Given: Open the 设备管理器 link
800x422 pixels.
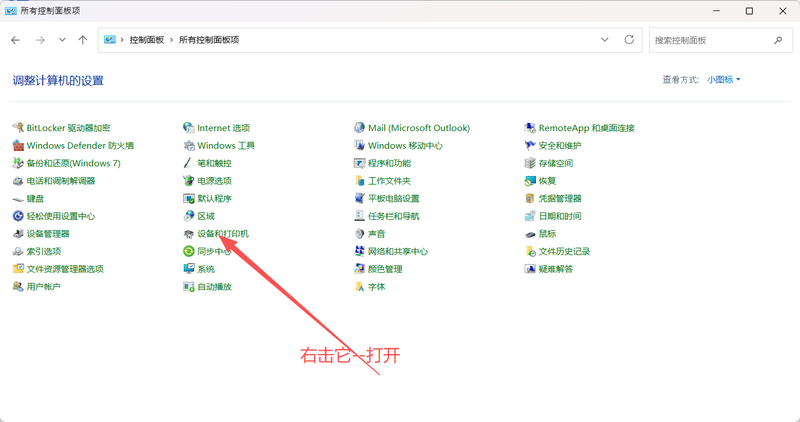Looking at the screenshot, I should tap(47, 234).
